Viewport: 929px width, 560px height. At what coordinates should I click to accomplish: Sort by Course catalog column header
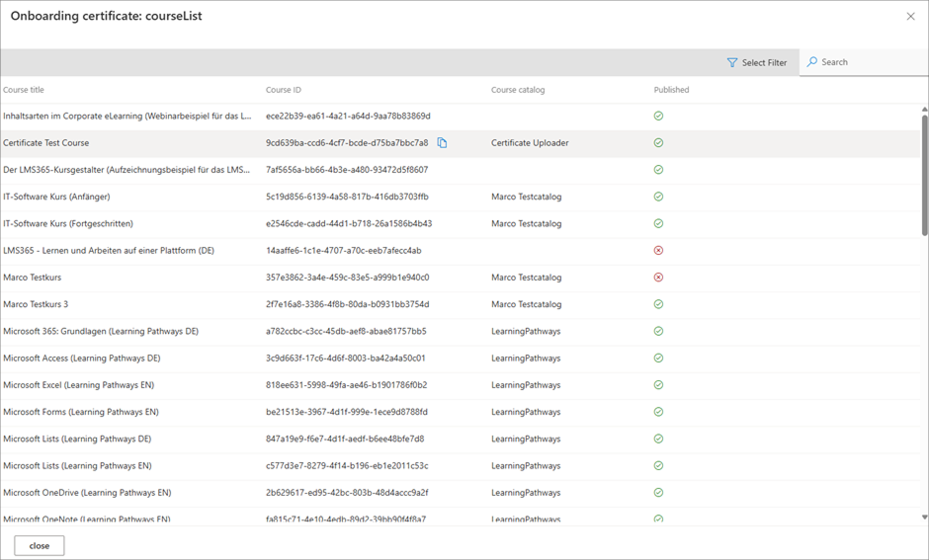pos(518,90)
